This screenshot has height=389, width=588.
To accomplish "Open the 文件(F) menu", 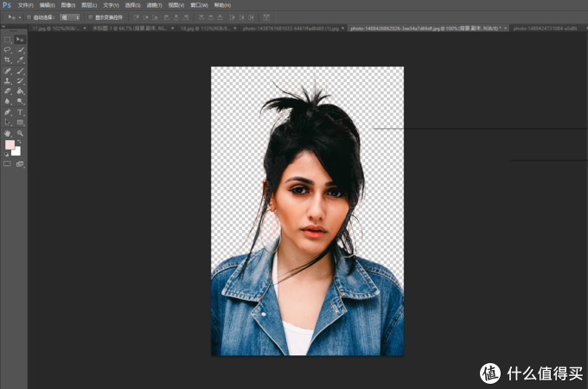I will coord(25,5).
